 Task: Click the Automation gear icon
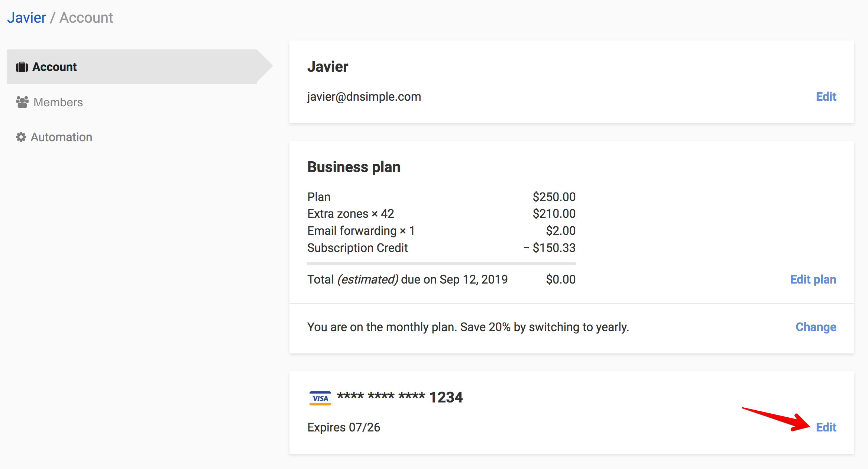coord(21,137)
